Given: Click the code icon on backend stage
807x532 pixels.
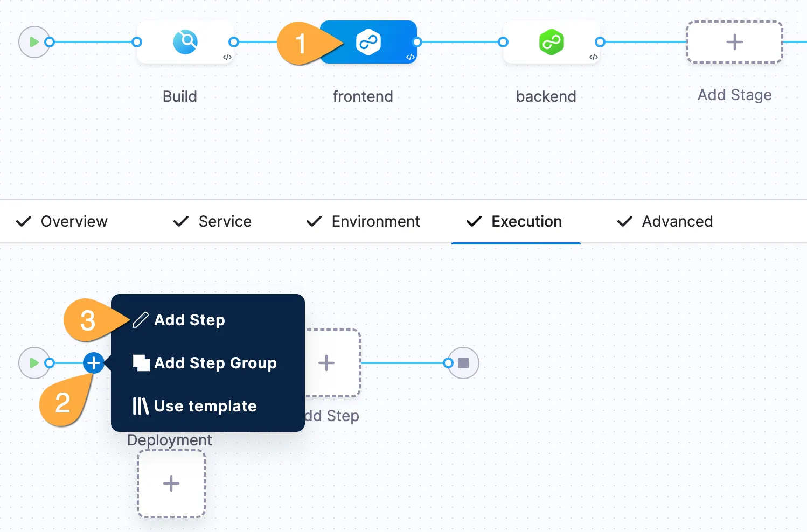Looking at the screenshot, I should pyautogui.click(x=594, y=57).
